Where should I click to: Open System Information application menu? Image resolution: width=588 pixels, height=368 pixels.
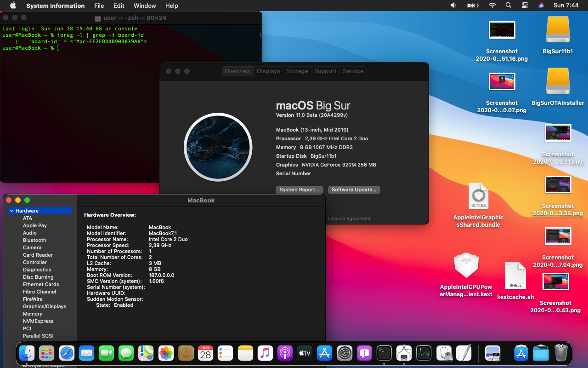pos(56,6)
